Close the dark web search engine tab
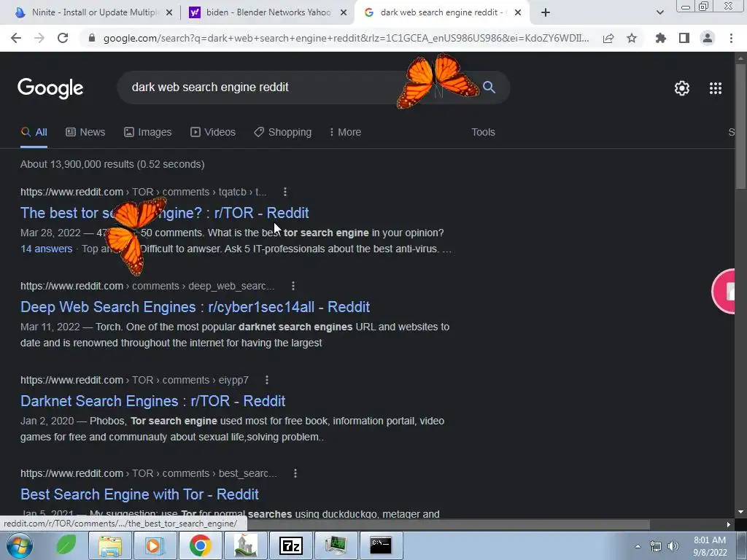Screen dimensions: 747x560 518,13
